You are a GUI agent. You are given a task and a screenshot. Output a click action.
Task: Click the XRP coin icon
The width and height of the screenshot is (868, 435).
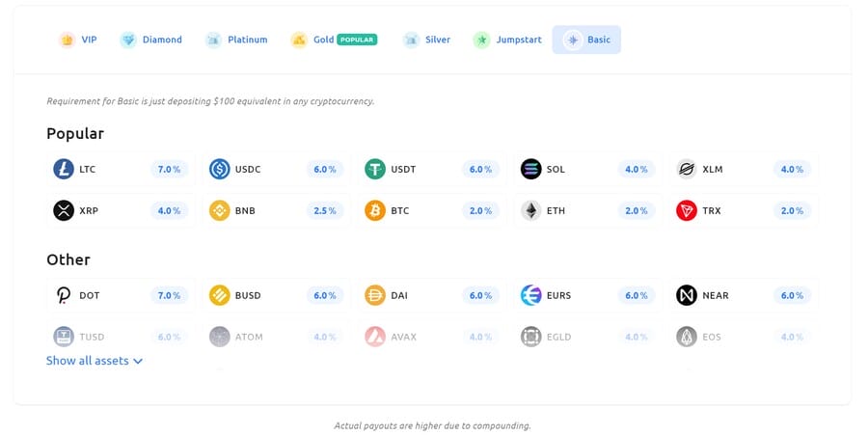click(x=64, y=210)
